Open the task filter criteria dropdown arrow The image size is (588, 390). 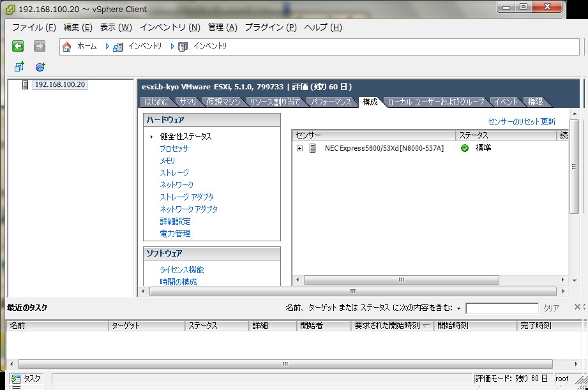point(458,309)
